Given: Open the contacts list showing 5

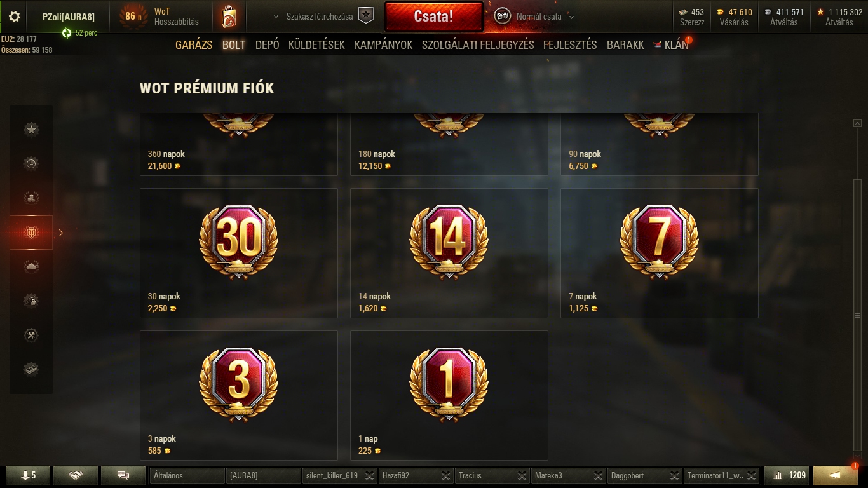Looking at the screenshot, I should (28, 475).
